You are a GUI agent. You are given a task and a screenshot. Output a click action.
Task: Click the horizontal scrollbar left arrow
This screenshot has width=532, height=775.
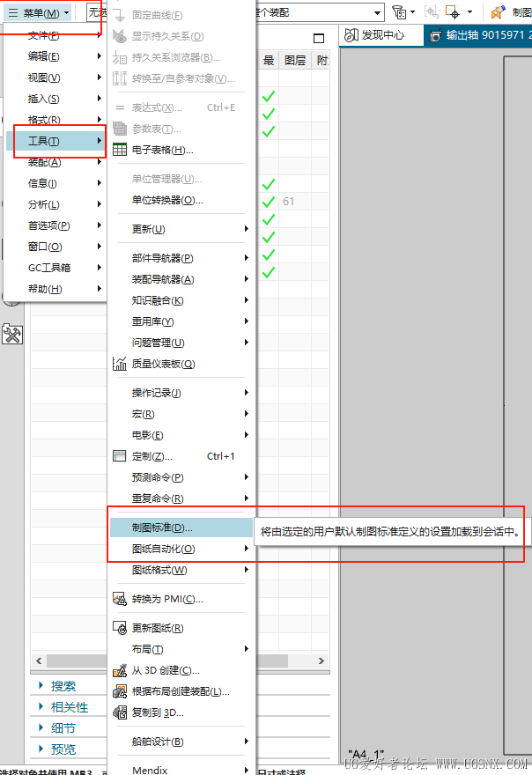(39, 661)
